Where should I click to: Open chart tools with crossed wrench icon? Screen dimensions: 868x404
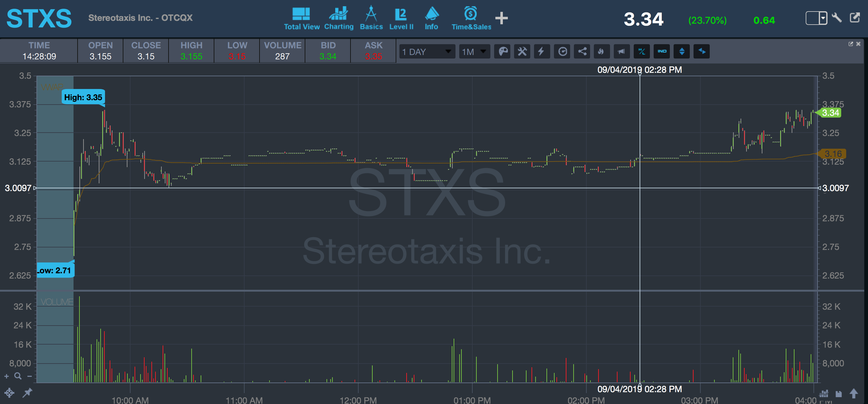pos(522,51)
